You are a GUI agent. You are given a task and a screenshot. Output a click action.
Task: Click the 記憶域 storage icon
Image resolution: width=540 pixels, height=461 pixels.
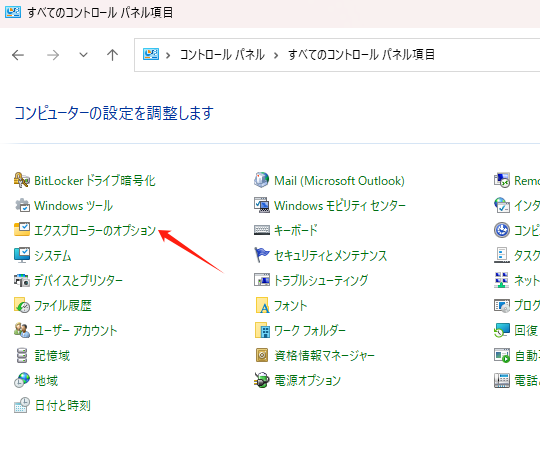click(x=22, y=355)
